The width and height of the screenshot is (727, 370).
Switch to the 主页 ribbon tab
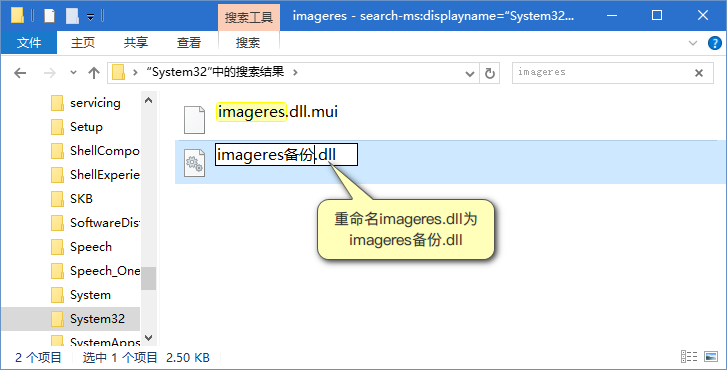83,43
